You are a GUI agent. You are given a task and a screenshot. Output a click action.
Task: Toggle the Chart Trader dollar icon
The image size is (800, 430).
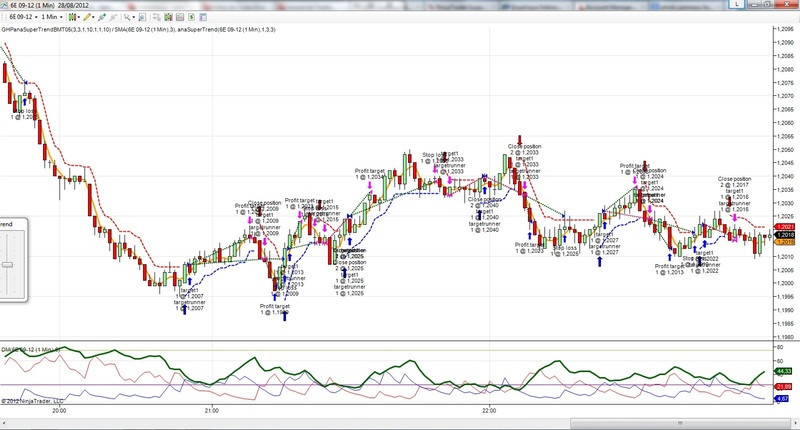pos(192,17)
